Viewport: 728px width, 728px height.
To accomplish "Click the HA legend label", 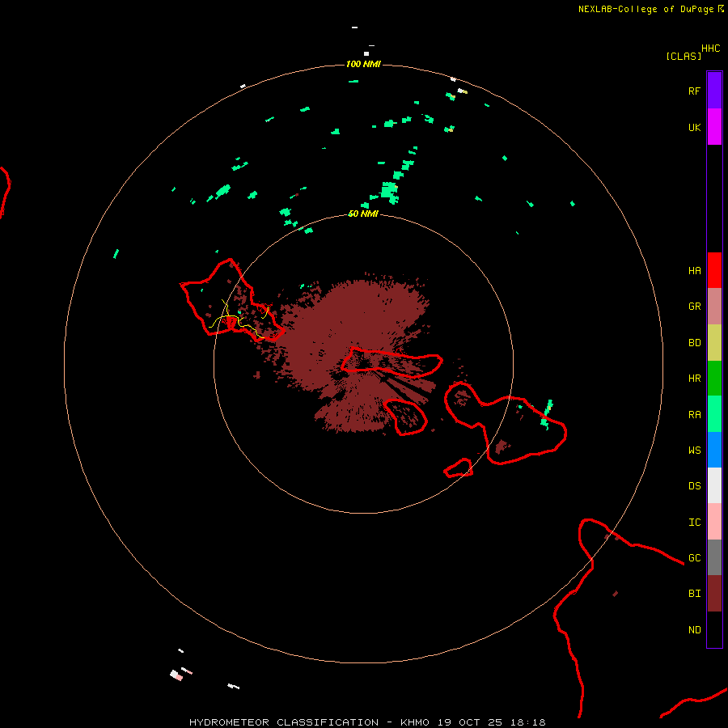I will 694,270.
